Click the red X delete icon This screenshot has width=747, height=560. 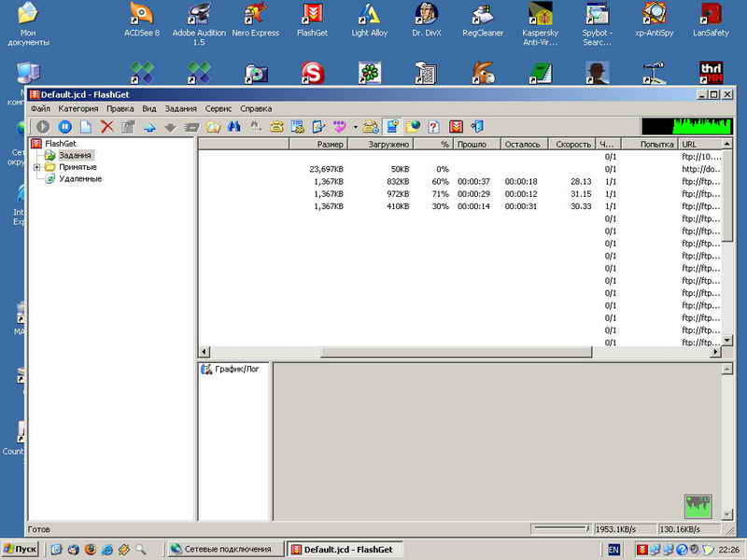point(107,127)
